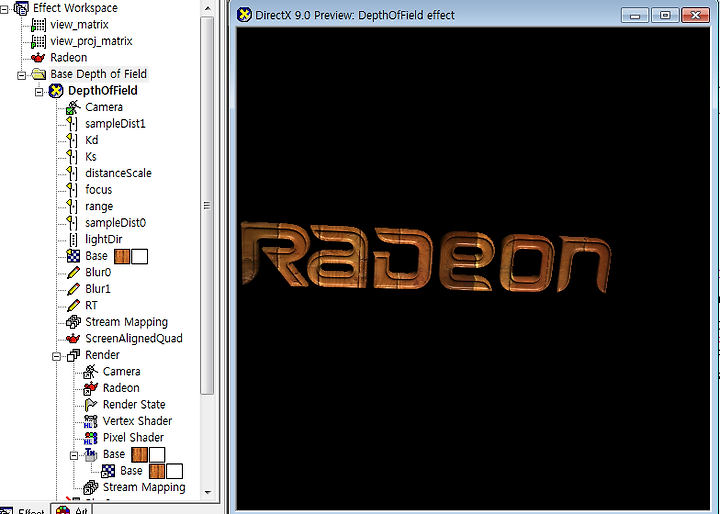This screenshot has height=514, width=720.
Task: Click the Camera icon under DepthOfField
Action: pyautogui.click(x=73, y=107)
